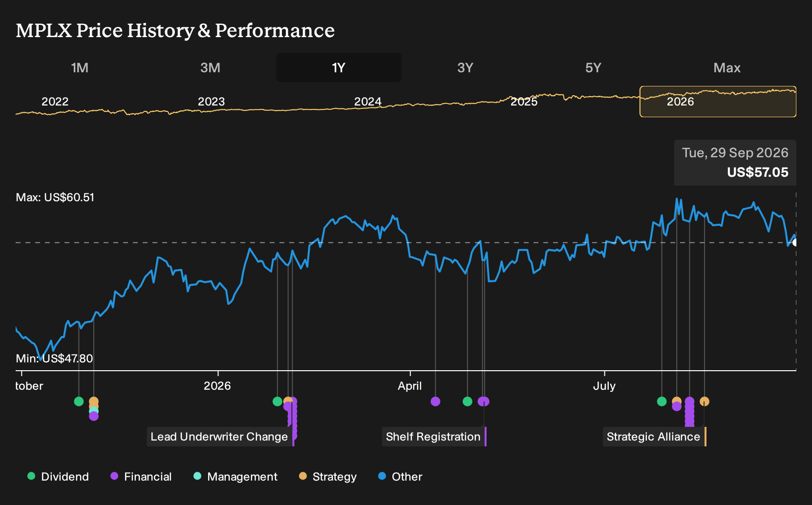Click the purple marker above Shelf Registration

(484, 401)
